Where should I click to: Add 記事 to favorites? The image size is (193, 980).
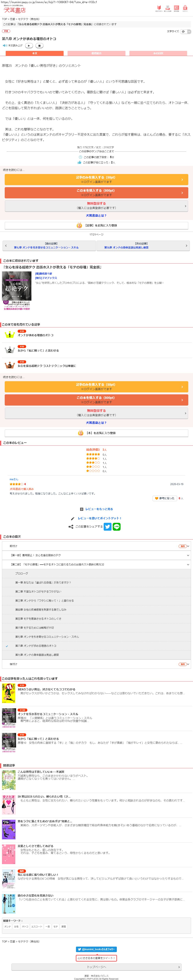96,226
